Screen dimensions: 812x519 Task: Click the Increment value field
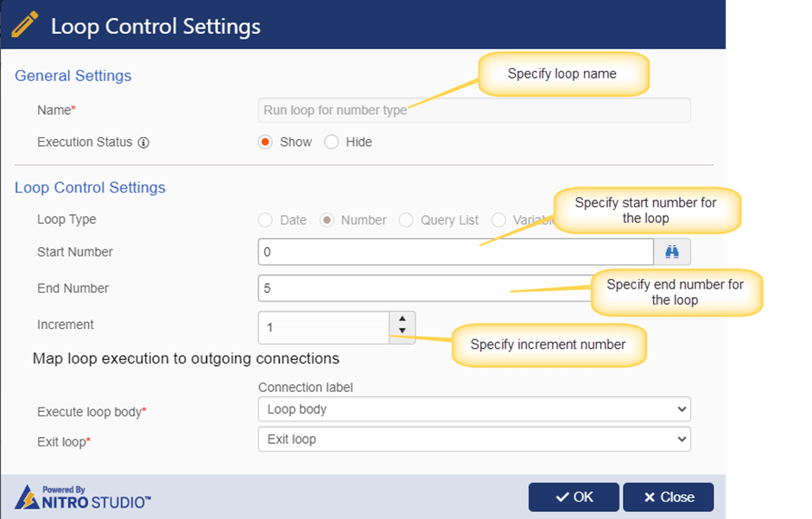(x=324, y=327)
